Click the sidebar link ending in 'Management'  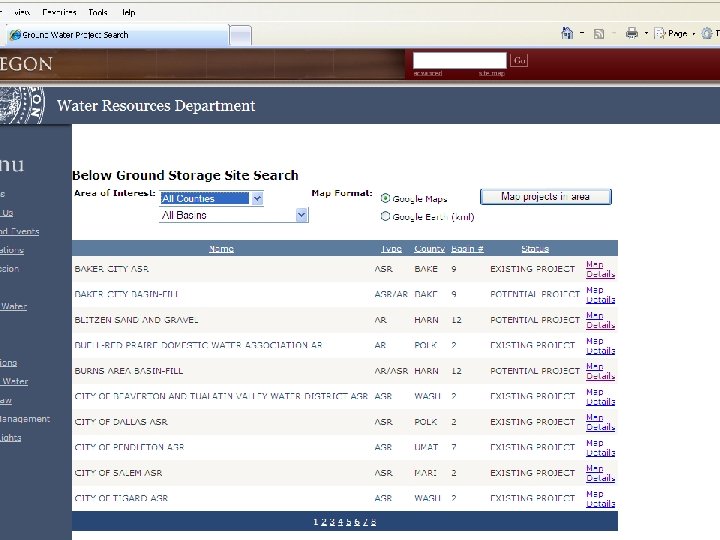click(x=25, y=419)
